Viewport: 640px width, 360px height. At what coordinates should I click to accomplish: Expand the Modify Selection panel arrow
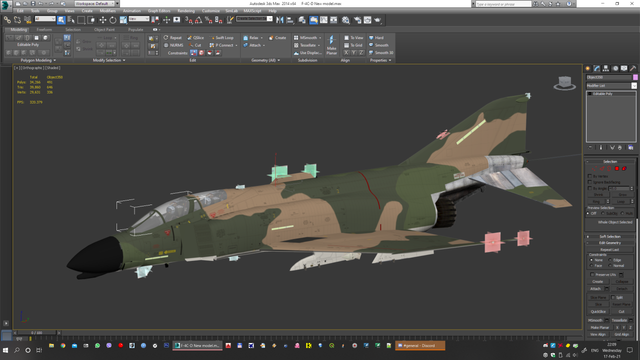tap(124, 60)
